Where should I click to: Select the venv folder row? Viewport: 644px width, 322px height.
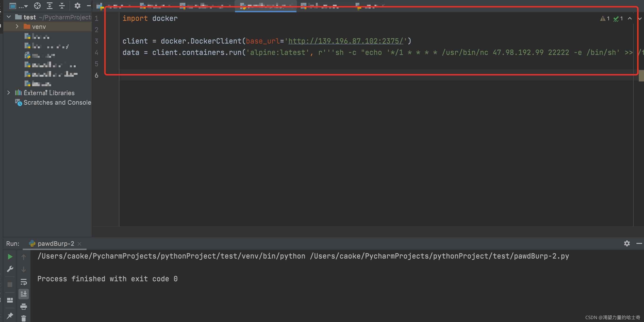click(x=48, y=27)
